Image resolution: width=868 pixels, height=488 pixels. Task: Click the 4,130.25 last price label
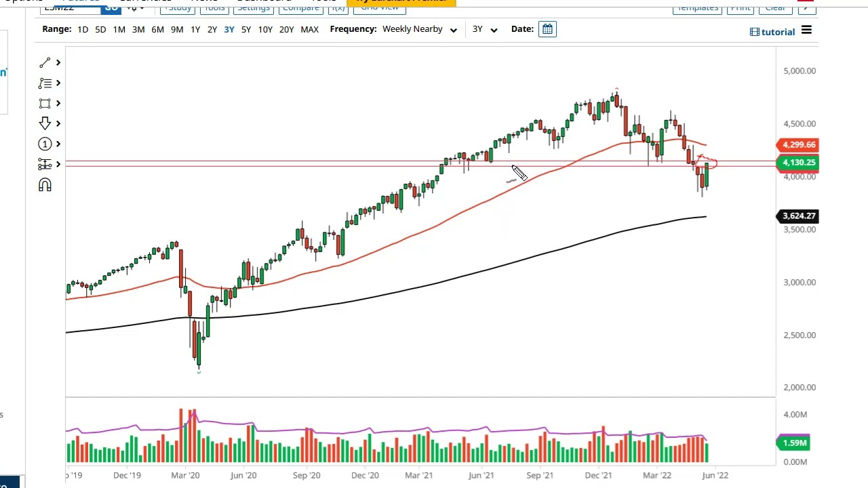798,162
